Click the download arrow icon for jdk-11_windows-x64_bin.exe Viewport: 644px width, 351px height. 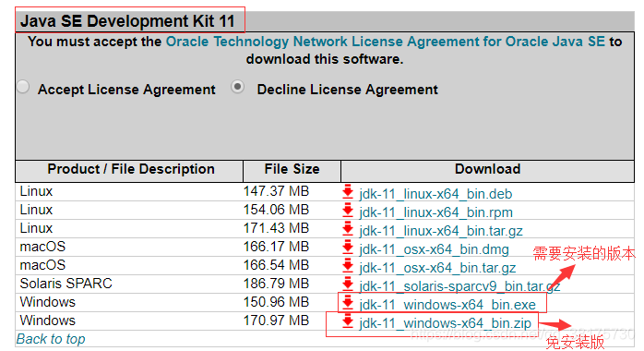348,303
